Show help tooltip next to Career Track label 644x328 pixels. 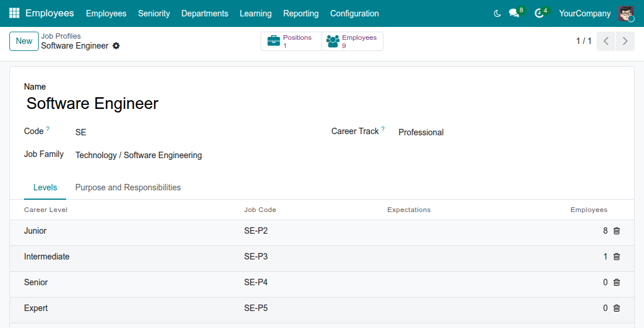click(x=383, y=129)
